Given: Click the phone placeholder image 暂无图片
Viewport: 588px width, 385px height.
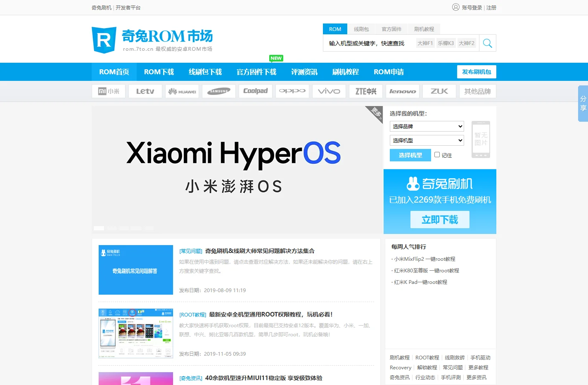Looking at the screenshot, I should 481,139.
